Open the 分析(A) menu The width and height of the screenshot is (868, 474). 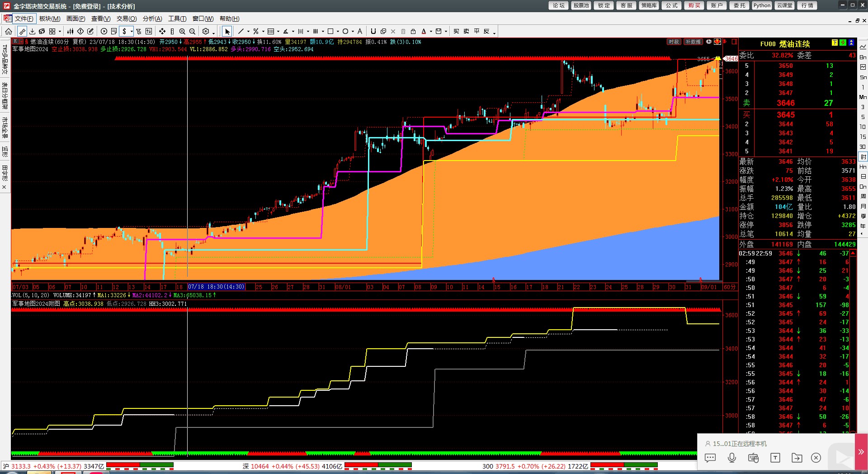[152, 19]
